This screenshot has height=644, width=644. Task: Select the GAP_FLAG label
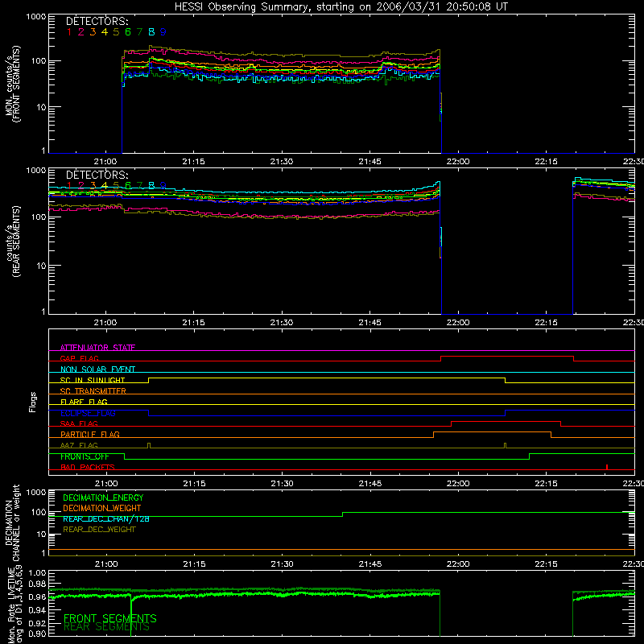tap(79, 358)
